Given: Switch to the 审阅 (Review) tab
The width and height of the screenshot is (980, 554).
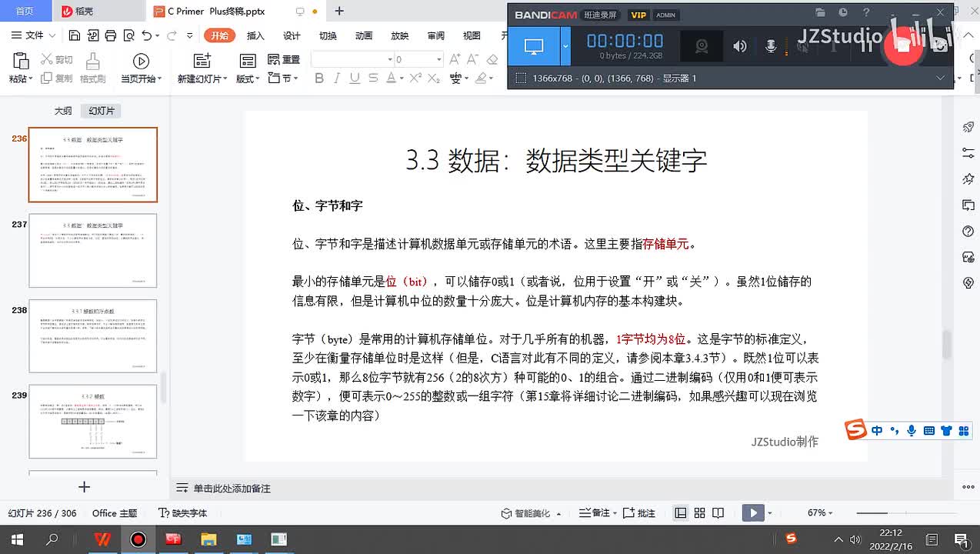Looking at the screenshot, I should (436, 35).
